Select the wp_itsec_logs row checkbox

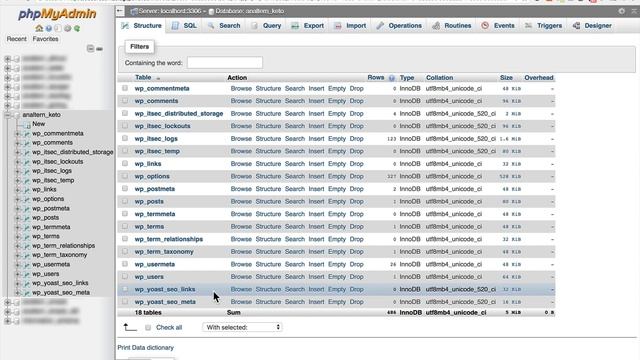coord(125,138)
